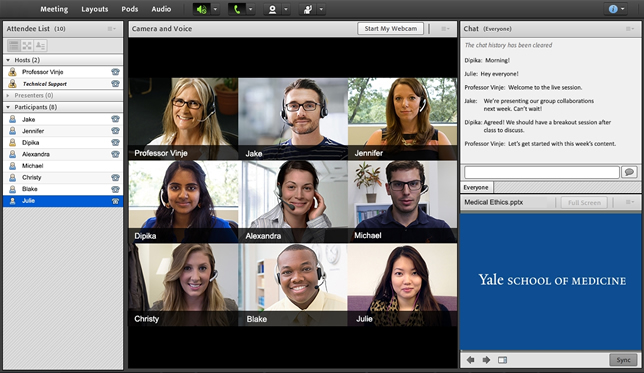Select the Everyone chat tab
644x373 pixels.
pos(476,187)
